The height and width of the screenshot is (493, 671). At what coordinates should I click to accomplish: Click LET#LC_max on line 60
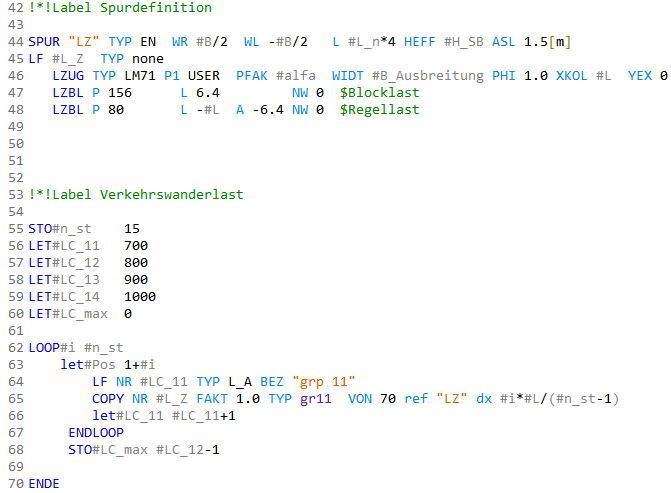coord(68,314)
